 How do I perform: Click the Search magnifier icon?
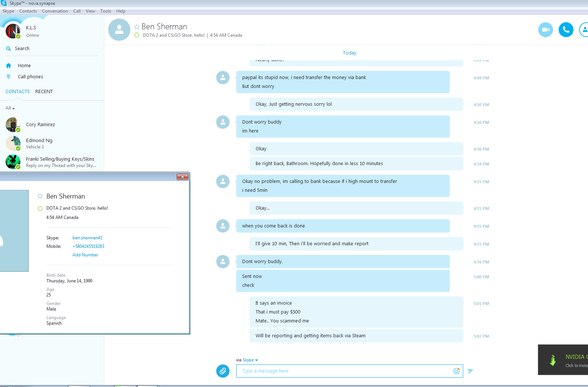pyautogui.click(x=9, y=49)
